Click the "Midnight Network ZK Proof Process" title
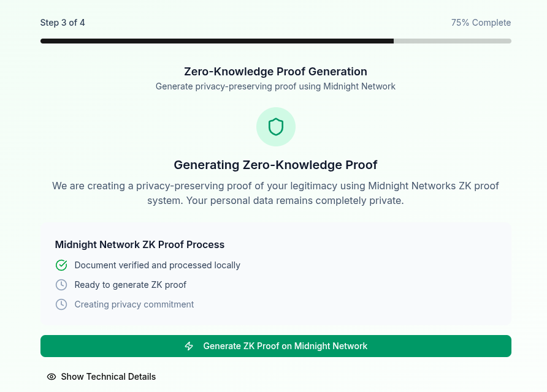Viewport: 547px width, 392px height. coord(140,244)
